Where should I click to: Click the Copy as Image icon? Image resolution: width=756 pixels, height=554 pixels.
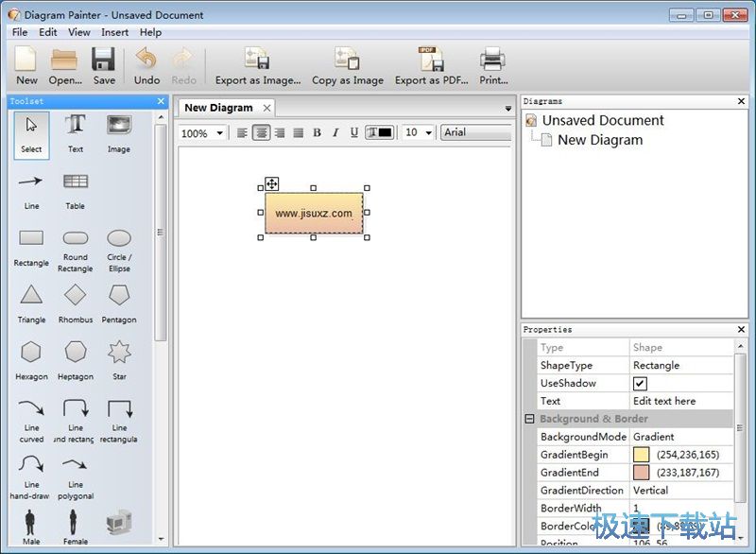point(347,65)
